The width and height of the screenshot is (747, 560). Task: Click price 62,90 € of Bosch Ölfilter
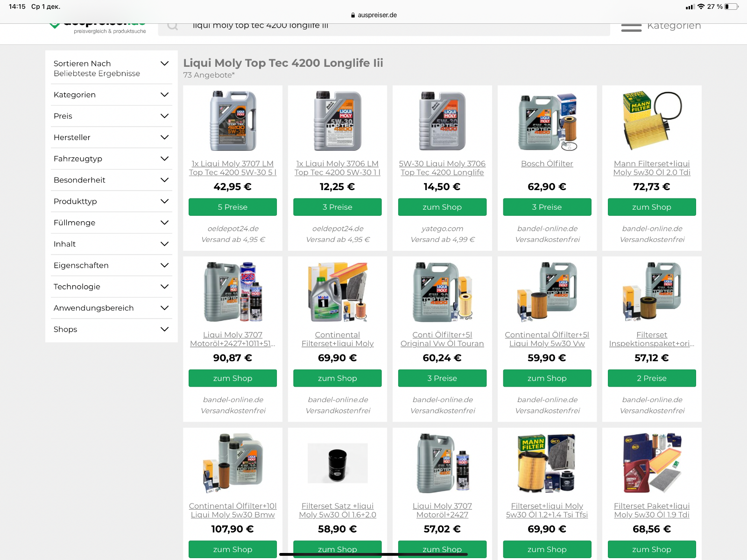coord(547,187)
